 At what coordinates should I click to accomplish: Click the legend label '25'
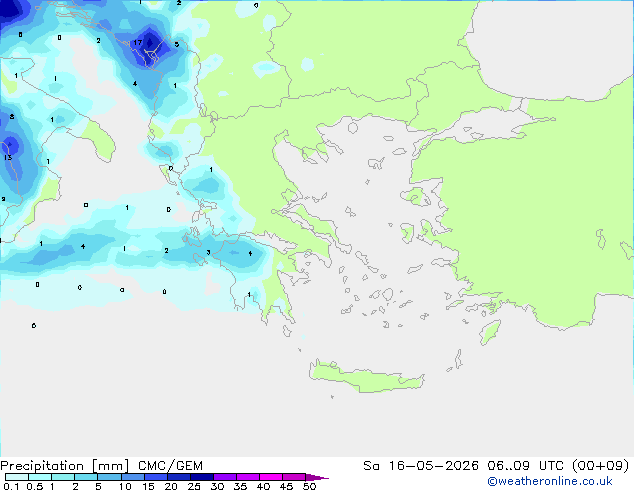pyautogui.click(x=194, y=486)
